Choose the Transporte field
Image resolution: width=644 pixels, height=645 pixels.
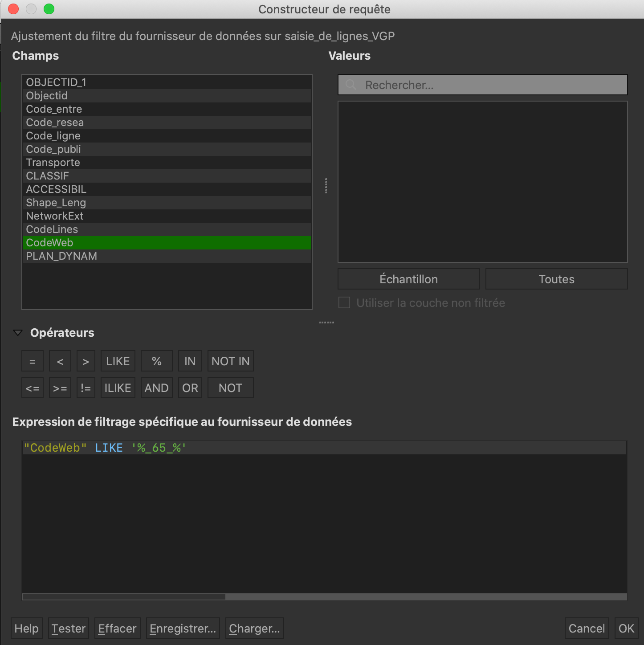point(53,163)
